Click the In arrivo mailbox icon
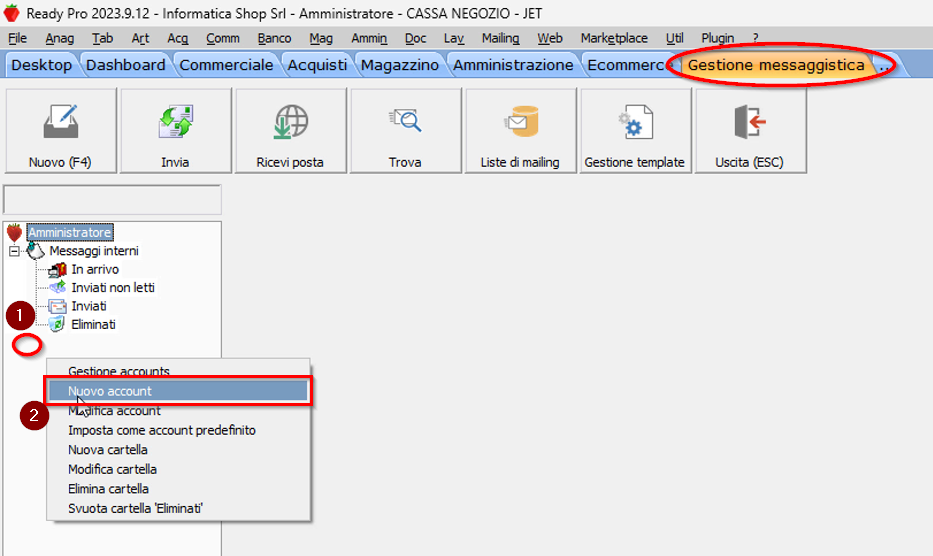933x556 pixels. pyautogui.click(x=58, y=270)
